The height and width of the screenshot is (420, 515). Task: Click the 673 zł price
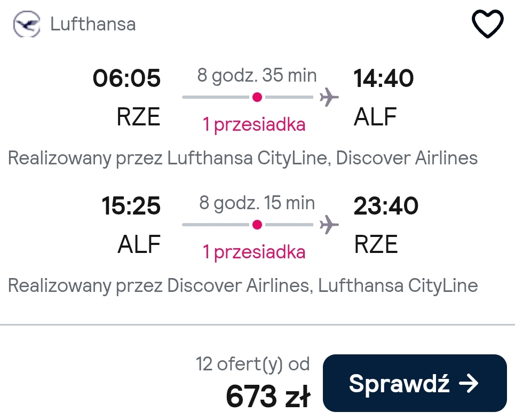point(268,396)
